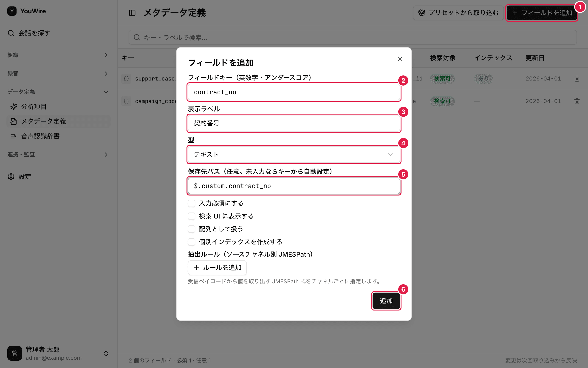
Task: Click the 管 user avatar
Action: tap(14, 353)
